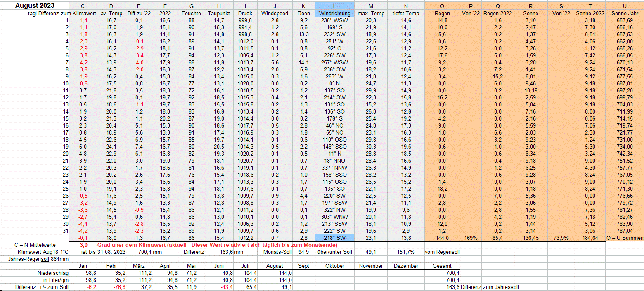Click the 'Gesamt' column header
The image size is (644, 291).
442,266
